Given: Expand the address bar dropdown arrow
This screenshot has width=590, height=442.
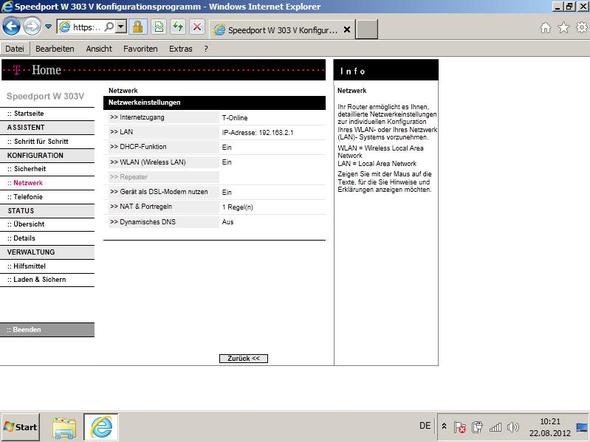Looking at the screenshot, I should pos(121,27).
